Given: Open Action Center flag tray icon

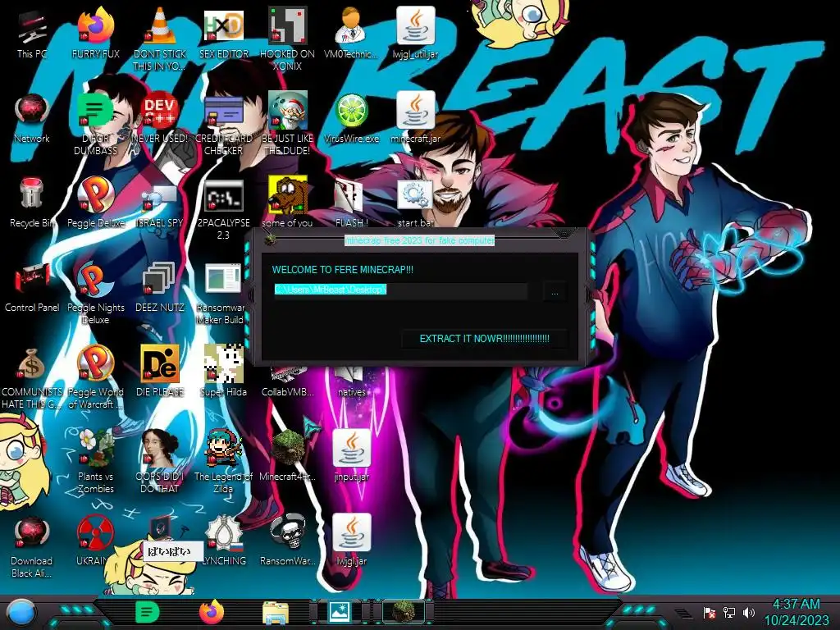Looking at the screenshot, I should [x=710, y=612].
